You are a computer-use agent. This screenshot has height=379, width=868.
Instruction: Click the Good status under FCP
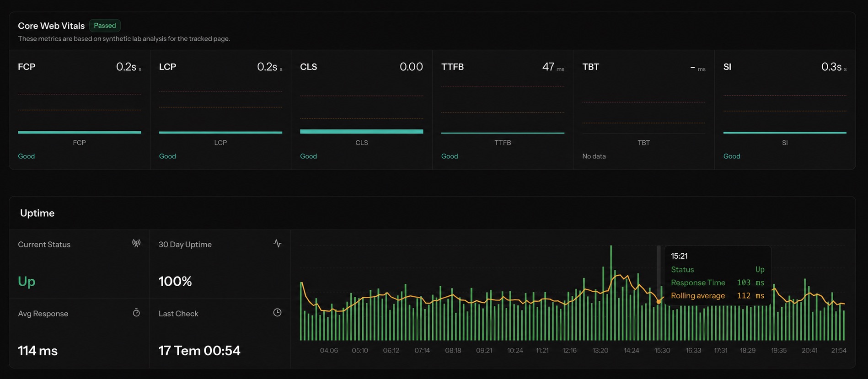click(x=26, y=156)
